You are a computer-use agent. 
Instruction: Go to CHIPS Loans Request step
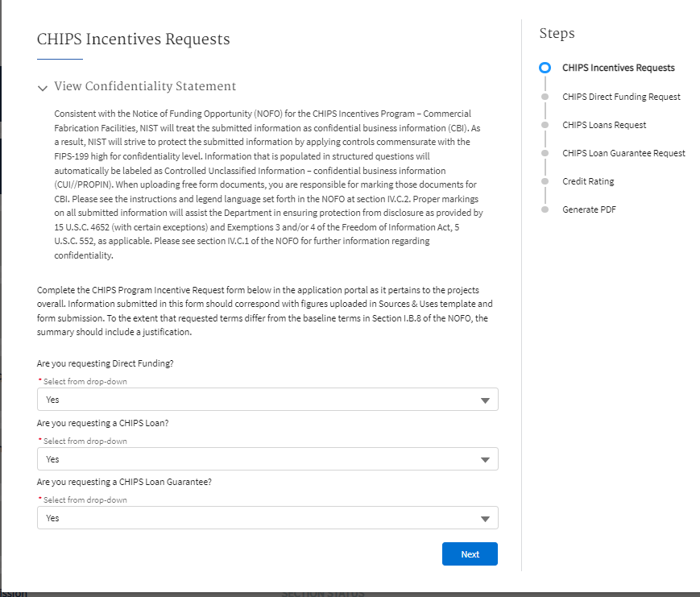604,125
